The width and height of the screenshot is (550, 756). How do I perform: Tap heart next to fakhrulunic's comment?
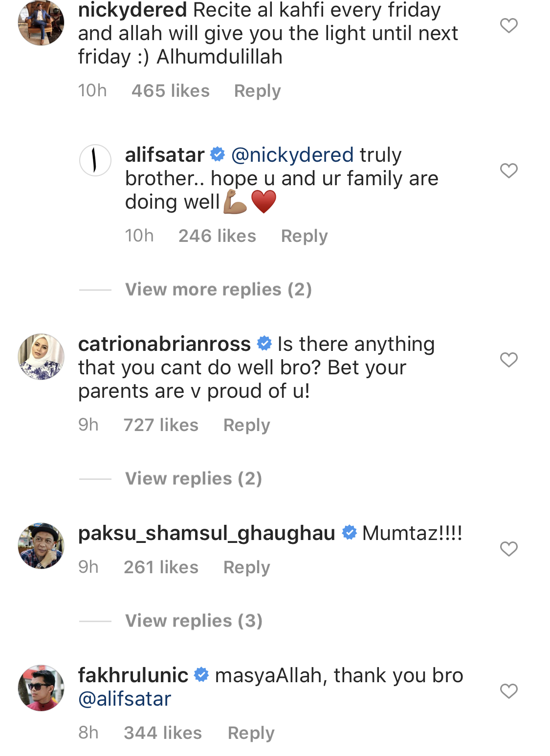508,691
